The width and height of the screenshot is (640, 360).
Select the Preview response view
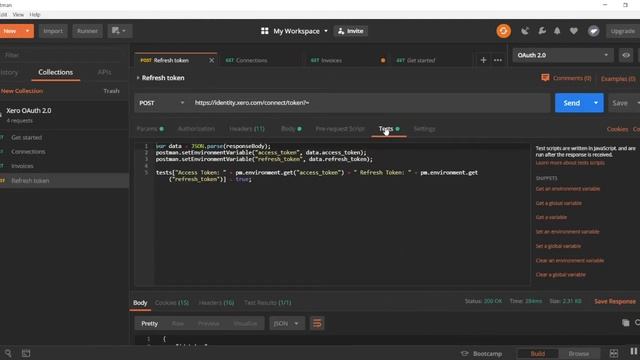(x=209, y=323)
